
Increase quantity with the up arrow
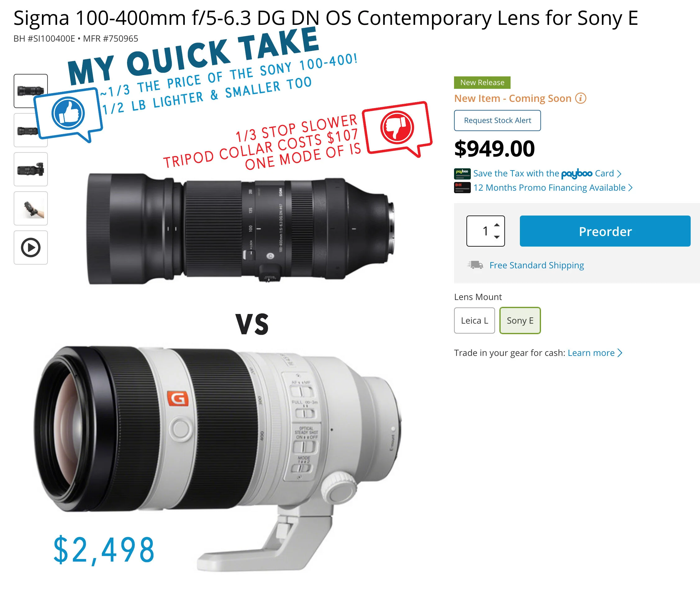click(x=497, y=225)
